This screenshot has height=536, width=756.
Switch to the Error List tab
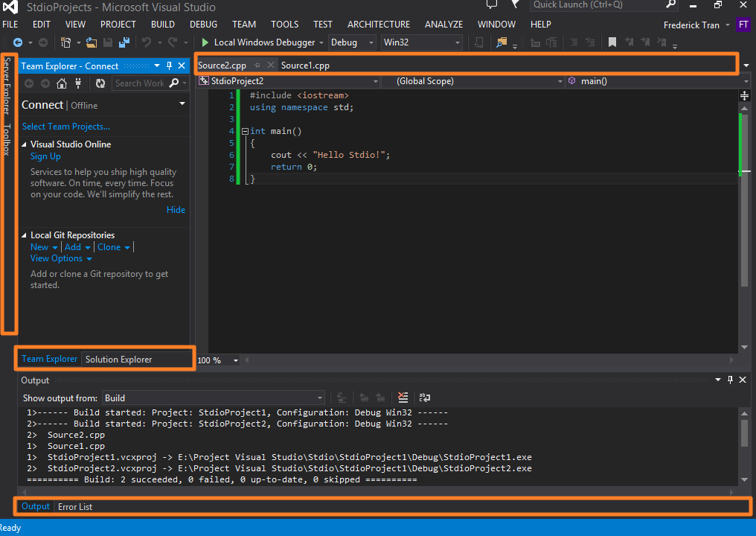[75, 506]
